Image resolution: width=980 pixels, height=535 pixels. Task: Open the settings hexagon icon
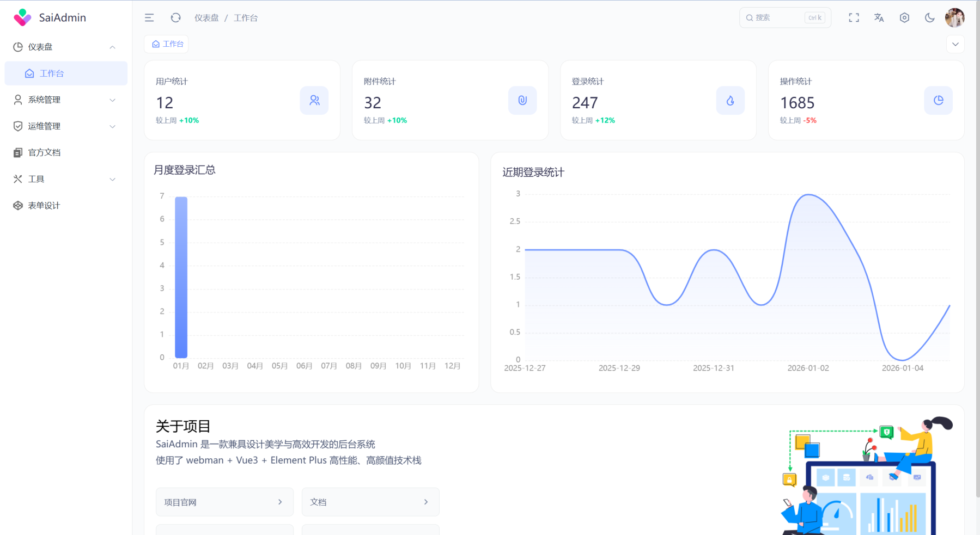click(x=904, y=18)
